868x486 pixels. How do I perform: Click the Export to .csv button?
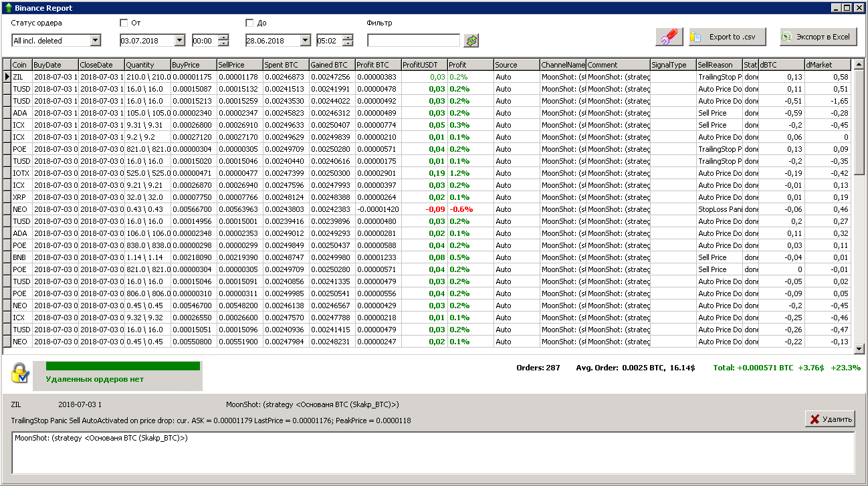click(x=726, y=37)
